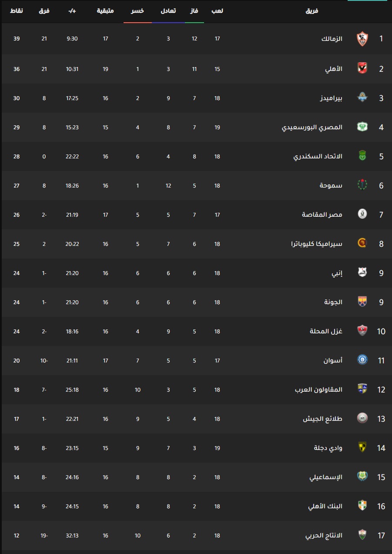Open the المقاولون العرب team page
The image size is (392, 554).
[x=318, y=389]
